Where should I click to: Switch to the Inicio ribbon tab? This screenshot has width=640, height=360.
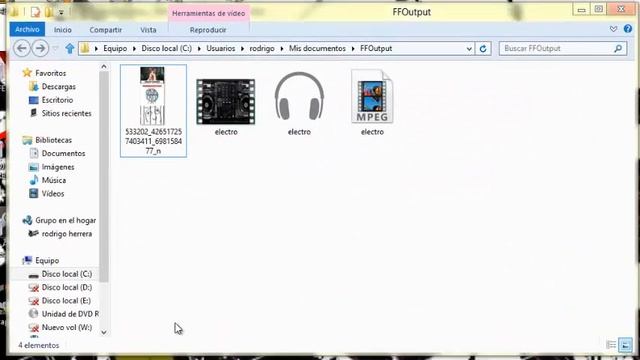tap(63, 30)
